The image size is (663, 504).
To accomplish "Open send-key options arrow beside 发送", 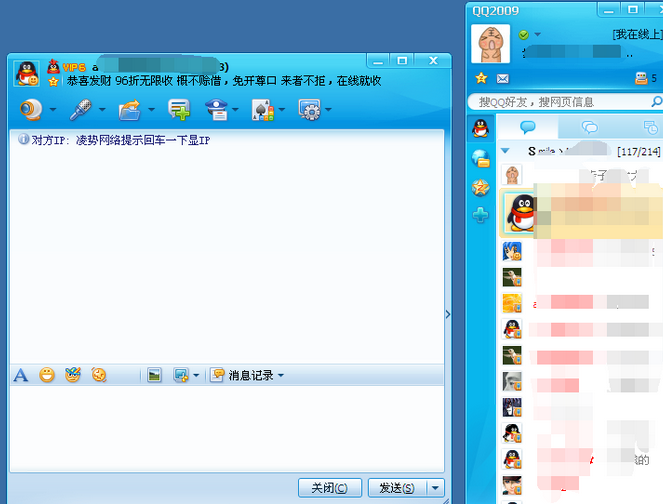I will point(435,488).
